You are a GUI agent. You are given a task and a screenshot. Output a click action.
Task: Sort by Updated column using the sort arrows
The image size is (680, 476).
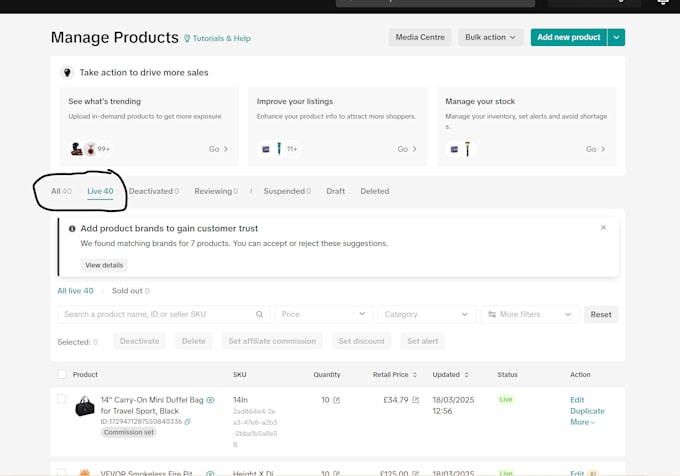coord(466,375)
